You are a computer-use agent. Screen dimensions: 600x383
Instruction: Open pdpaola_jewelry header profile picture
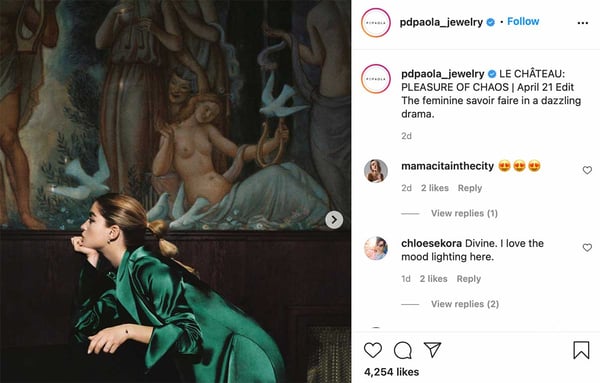[376, 23]
